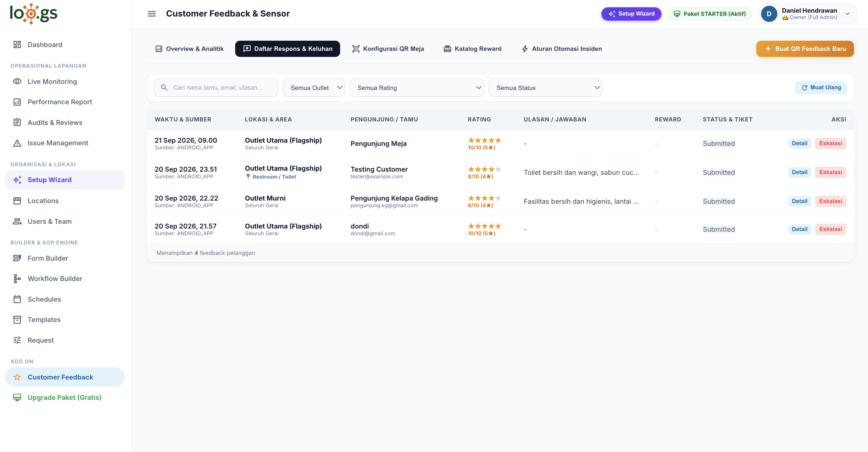Switch to Overview & Analitik tab
Screen dimensions: 868x452
(x=189, y=49)
